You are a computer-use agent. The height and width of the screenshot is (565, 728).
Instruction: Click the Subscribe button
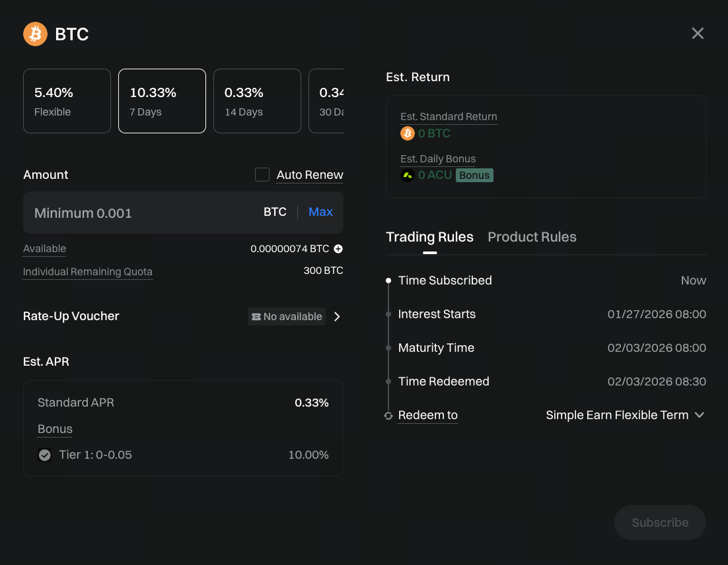click(659, 523)
